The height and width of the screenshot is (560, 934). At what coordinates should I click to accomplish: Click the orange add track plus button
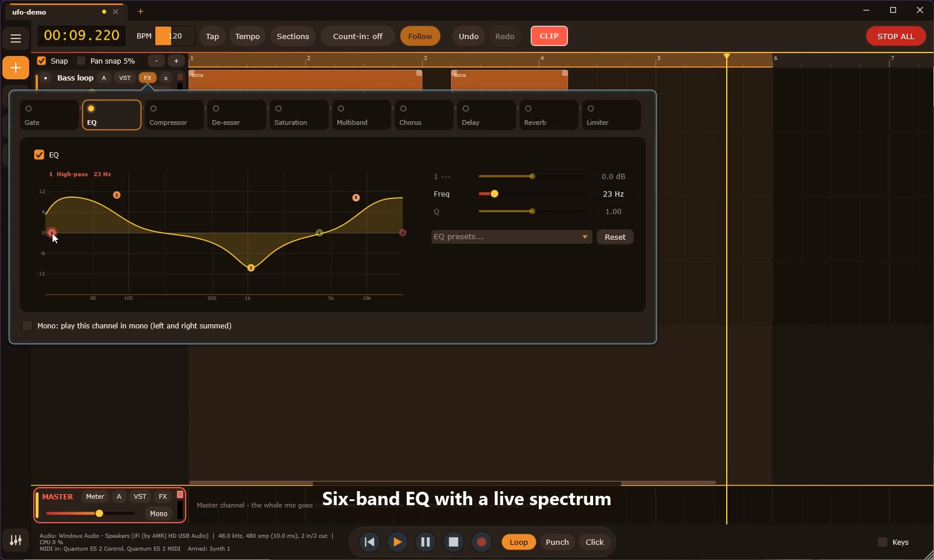pos(16,68)
